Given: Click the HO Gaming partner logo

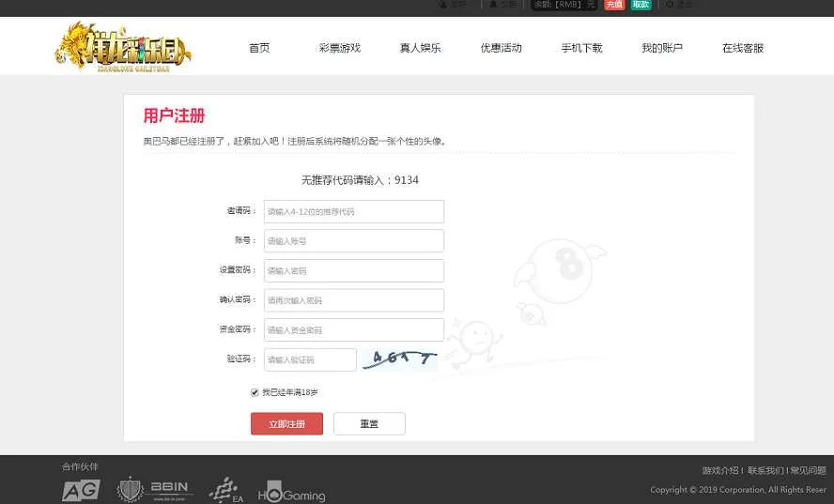Looking at the screenshot, I should [291, 494].
